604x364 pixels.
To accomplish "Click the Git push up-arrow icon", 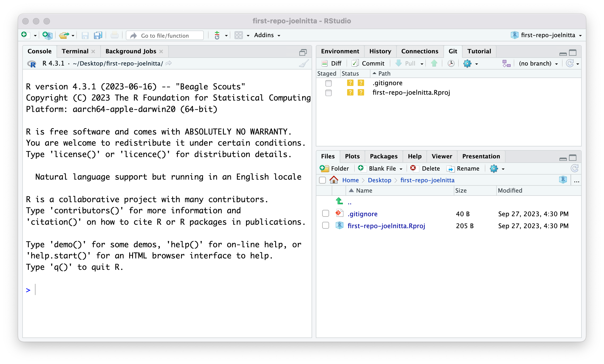I will (434, 63).
